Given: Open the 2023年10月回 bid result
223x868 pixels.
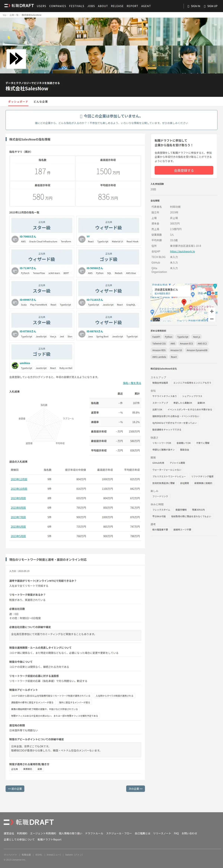Looking at the screenshot, I should (x=19, y=489).
